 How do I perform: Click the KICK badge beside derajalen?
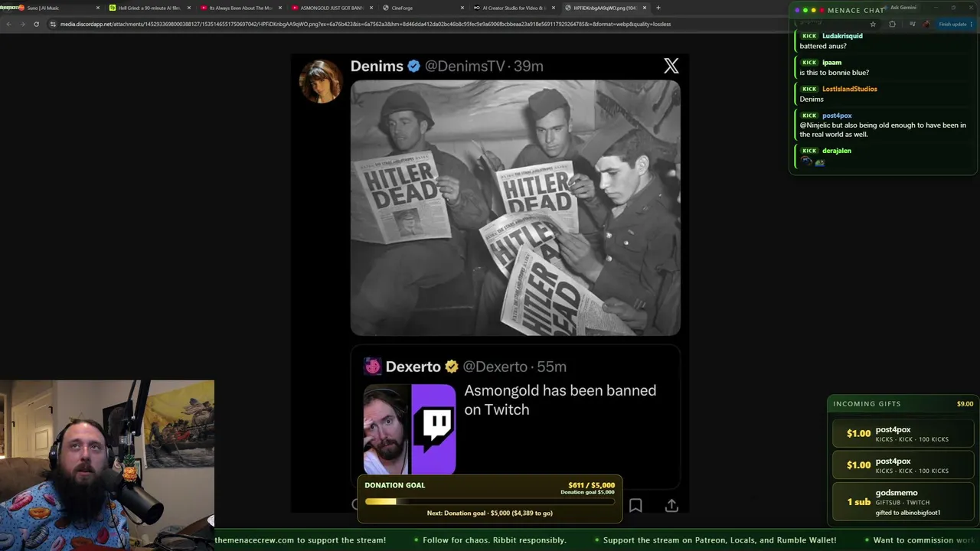pyautogui.click(x=809, y=151)
